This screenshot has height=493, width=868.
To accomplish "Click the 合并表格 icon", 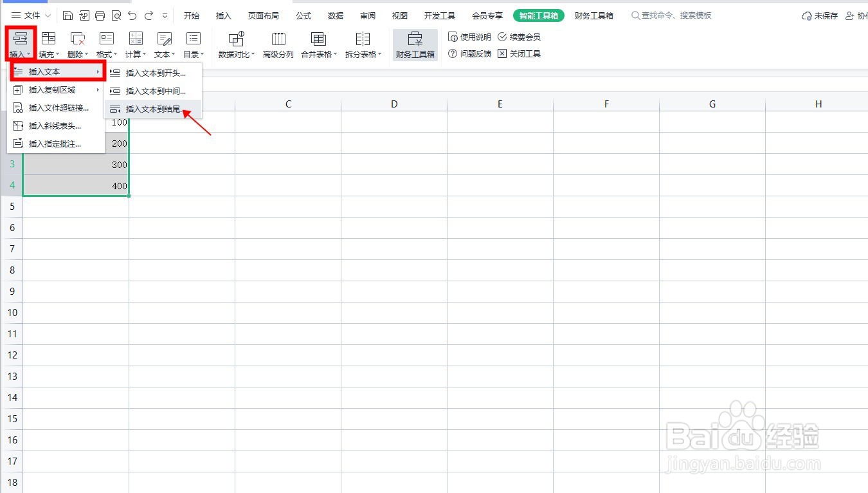I will click(318, 44).
